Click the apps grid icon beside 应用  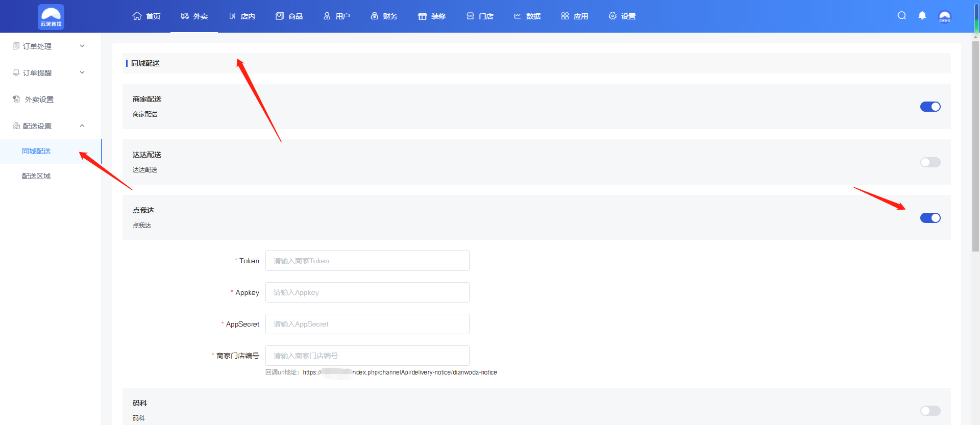pyautogui.click(x=565, y=16)
